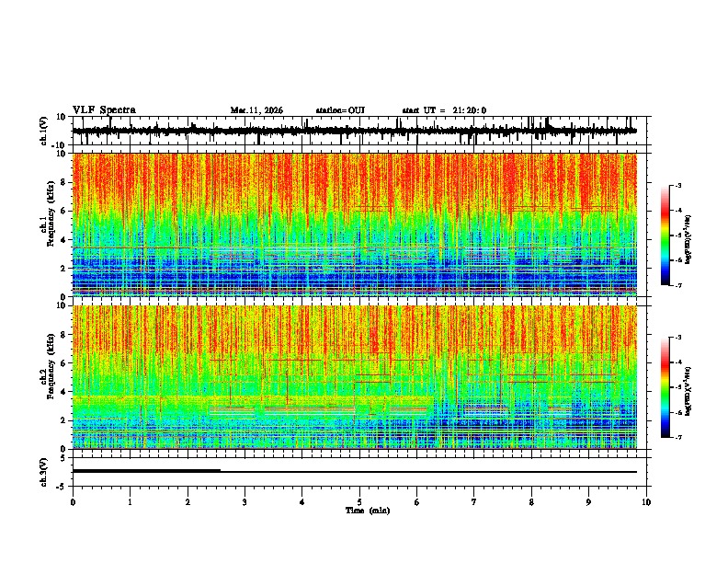Select the "Mar.11, 2026" date text
Screen dimensions: 728x563
coord(256,110)
